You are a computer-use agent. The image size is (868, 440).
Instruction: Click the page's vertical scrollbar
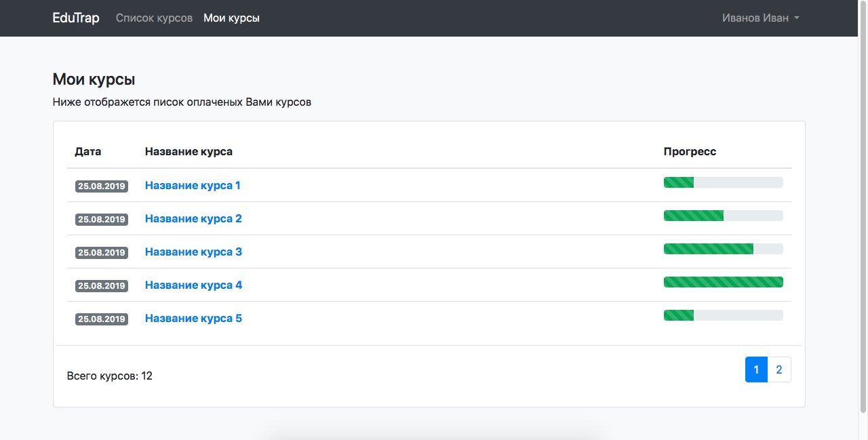point(863,203)
